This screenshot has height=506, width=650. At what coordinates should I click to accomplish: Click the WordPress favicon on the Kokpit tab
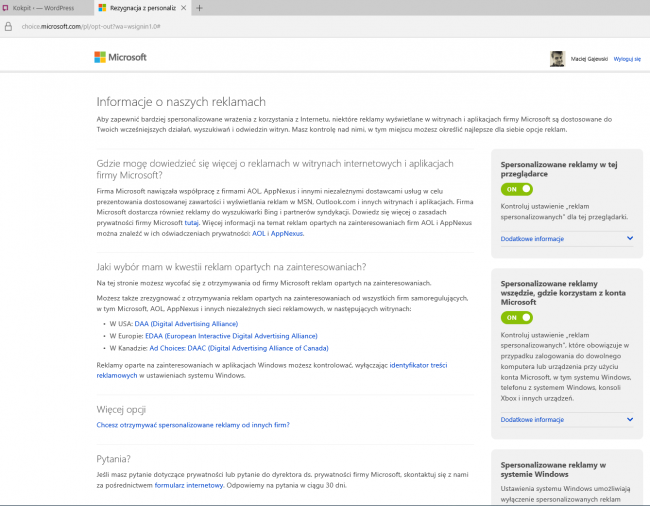[x=5, y=8]
